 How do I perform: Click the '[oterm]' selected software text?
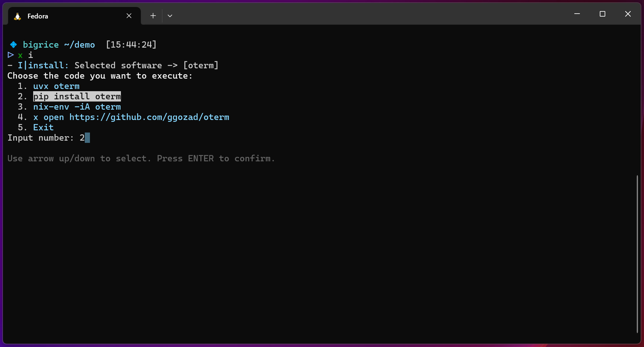pyautogui.click(x=201, y=65)
